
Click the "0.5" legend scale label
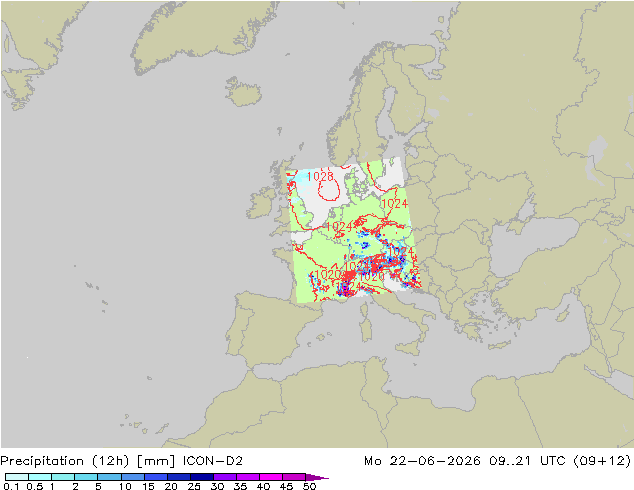coord(34,486)
